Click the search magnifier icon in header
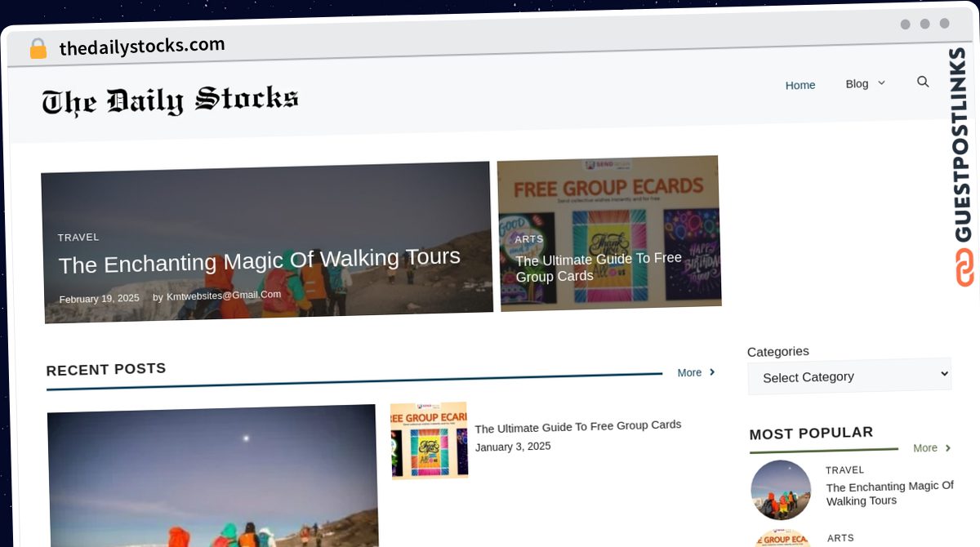 pyautogui.click(x=923, y=82)
